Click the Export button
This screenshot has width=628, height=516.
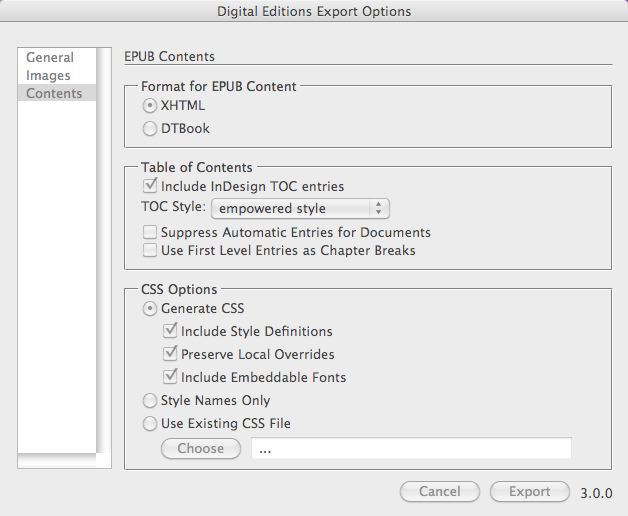(x=529, y=491)
